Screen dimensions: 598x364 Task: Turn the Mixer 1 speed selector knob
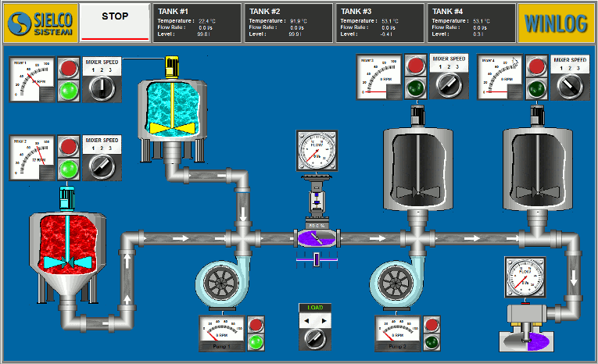tap(102, 87)
